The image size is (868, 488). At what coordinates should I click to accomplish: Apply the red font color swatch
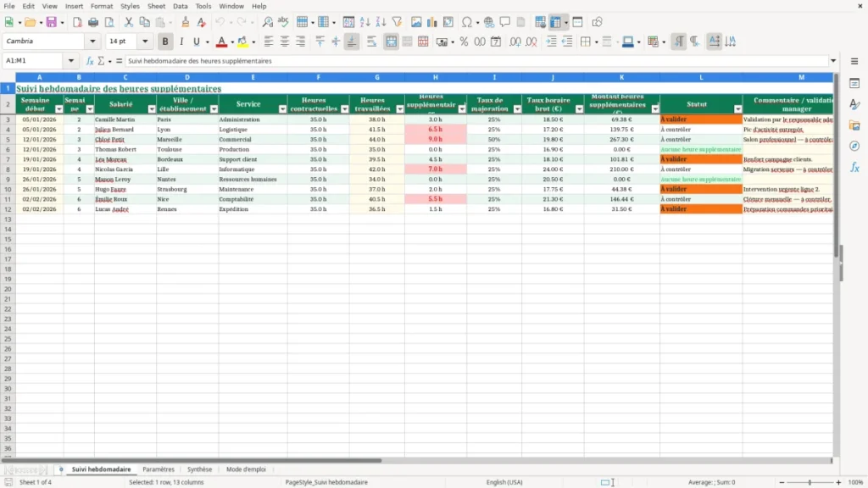click(x=221, y=42)
